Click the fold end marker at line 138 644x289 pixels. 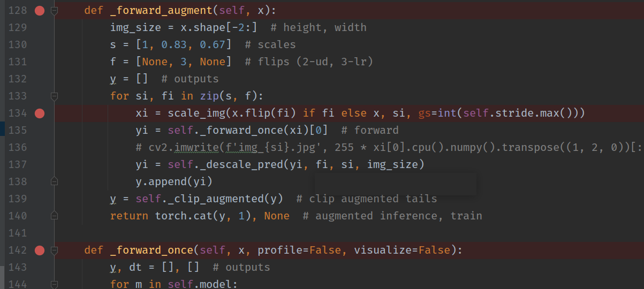[x=54, y=181]
